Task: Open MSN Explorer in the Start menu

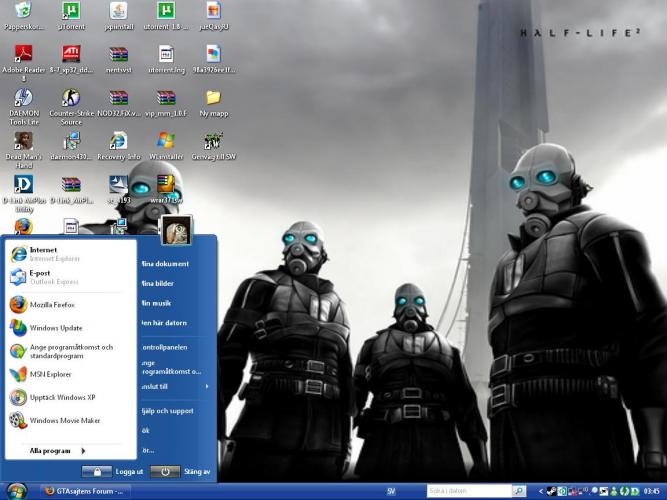Action: 50,374
